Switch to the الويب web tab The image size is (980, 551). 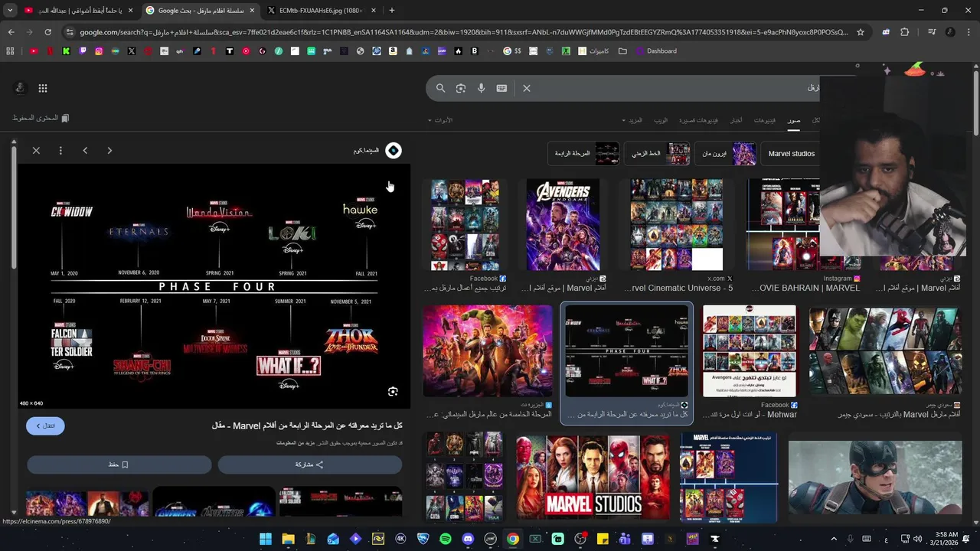pyautogui.click(x=661, y=120)
